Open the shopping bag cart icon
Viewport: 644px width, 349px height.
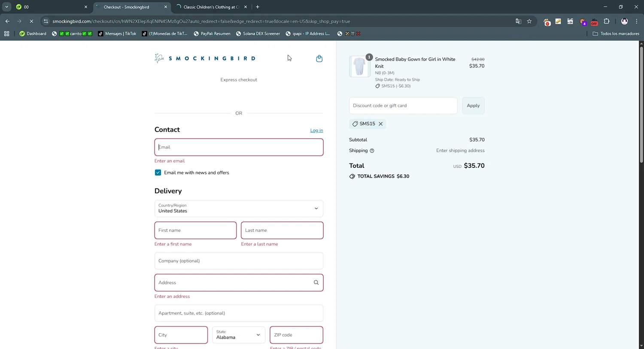319,58
